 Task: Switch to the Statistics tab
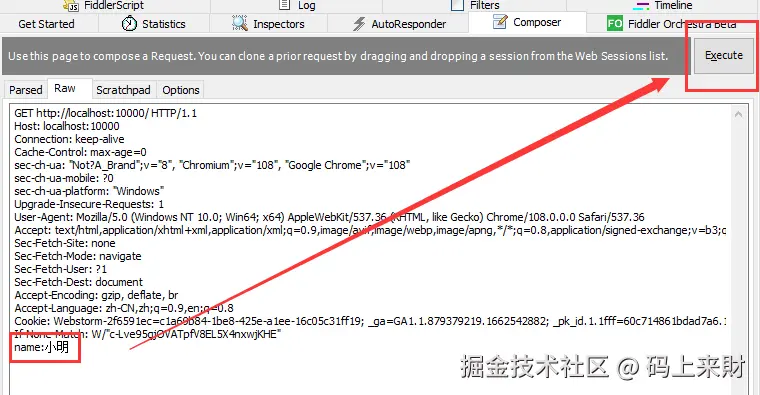click(154, 24)
